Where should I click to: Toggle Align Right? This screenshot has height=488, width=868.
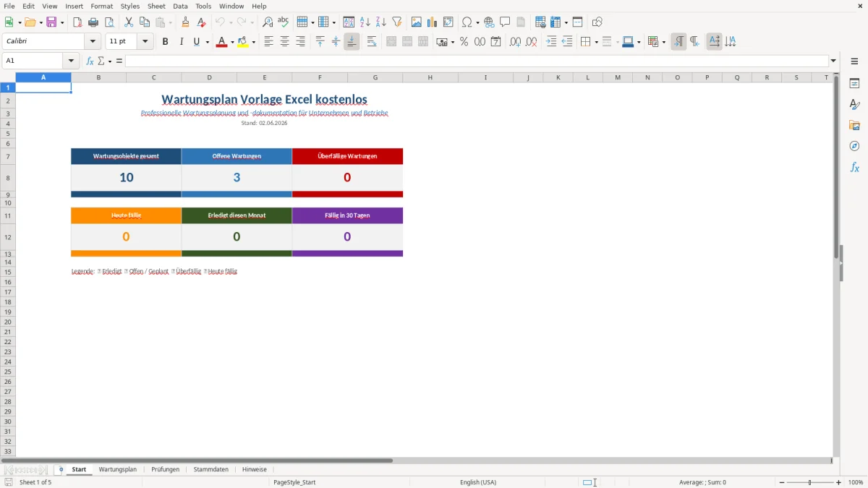tap(300, 42)
